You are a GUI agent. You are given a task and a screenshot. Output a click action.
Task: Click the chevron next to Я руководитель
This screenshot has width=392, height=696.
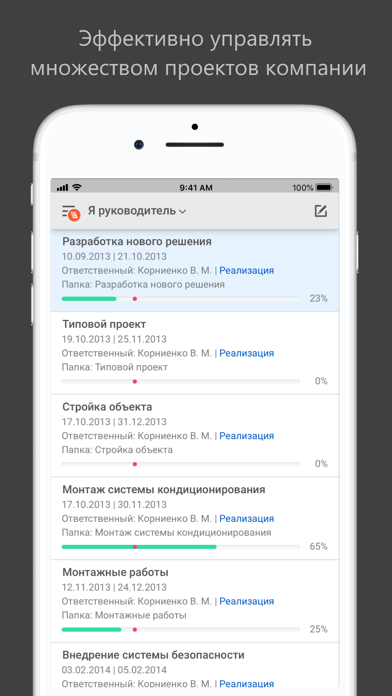[182, 212]
